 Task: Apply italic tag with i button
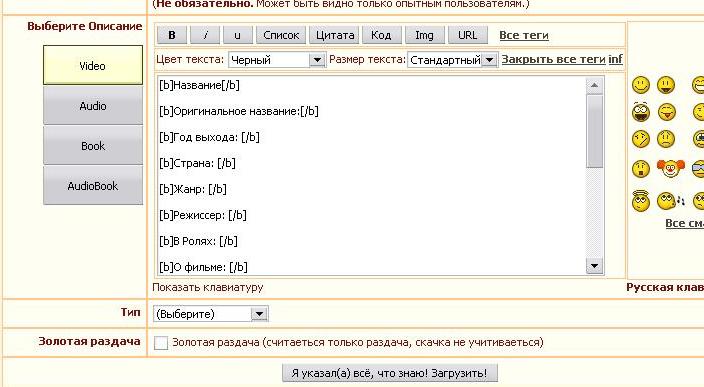tap(205, 35)
